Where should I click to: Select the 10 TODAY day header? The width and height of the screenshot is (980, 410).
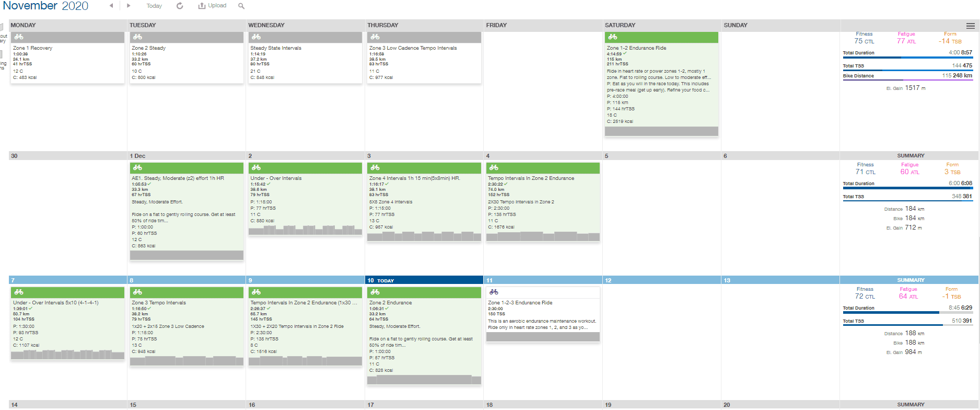click(424, 280)
